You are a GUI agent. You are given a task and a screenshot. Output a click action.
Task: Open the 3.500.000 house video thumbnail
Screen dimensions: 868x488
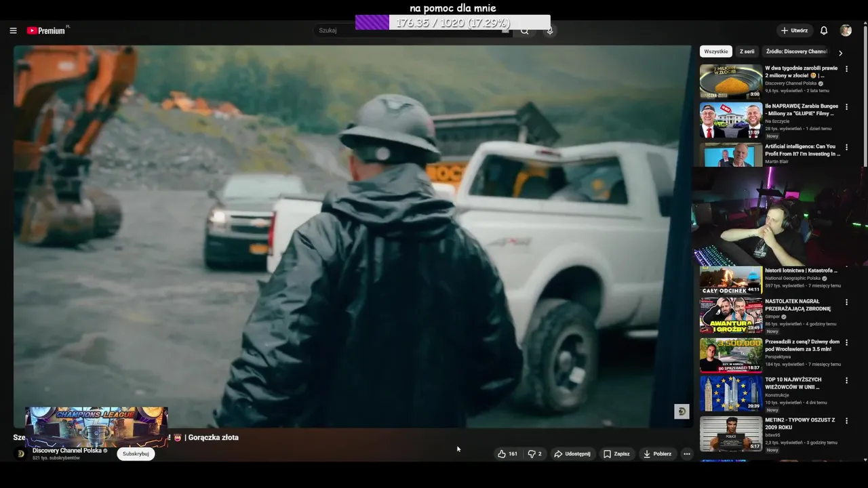coord(731,355)
